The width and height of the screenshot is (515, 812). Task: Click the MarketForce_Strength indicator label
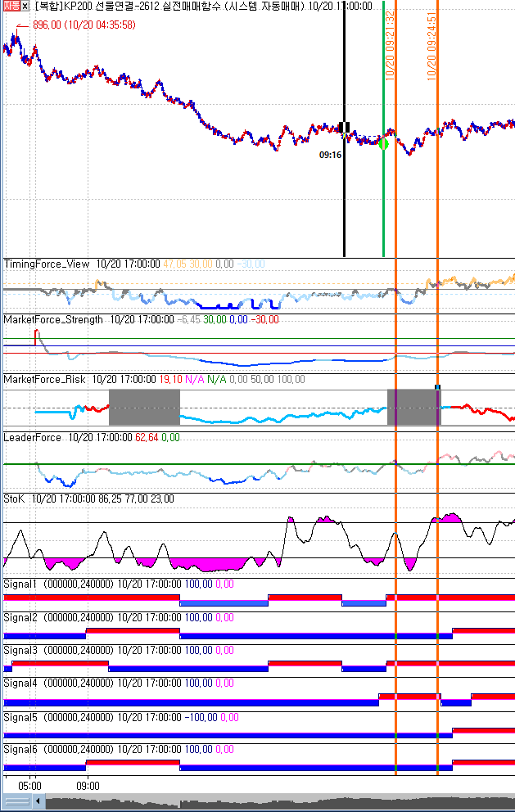pos(53,319)
